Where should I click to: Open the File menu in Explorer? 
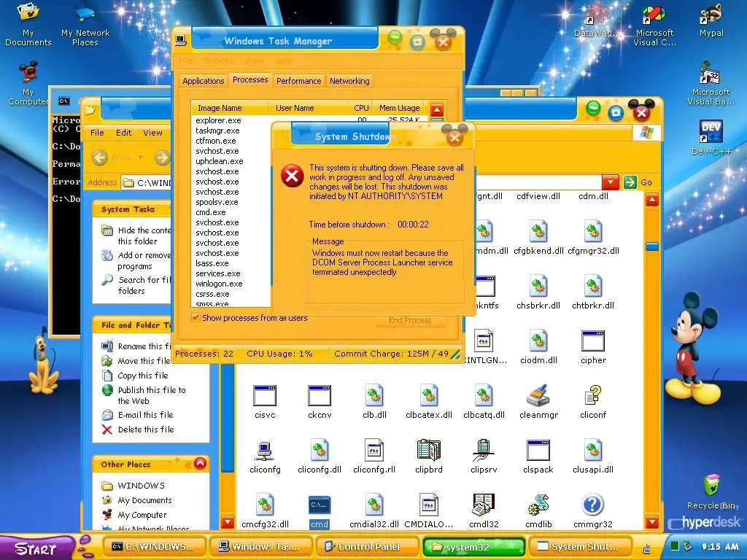[x=97, y=133]
